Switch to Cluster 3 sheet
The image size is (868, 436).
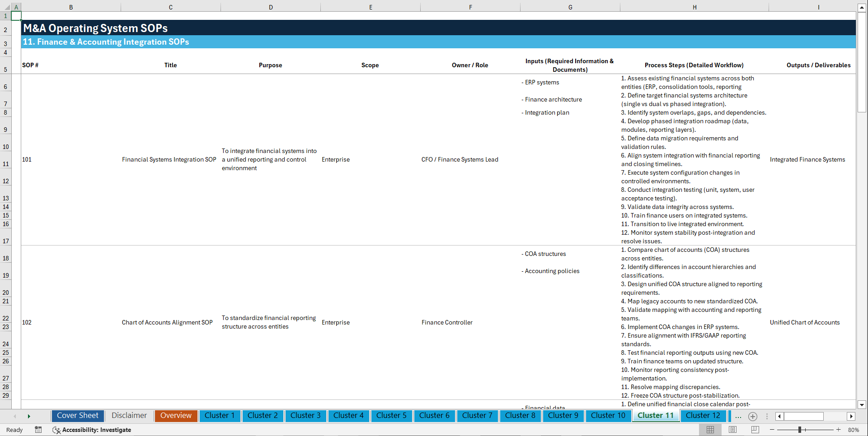pos(305,416)
